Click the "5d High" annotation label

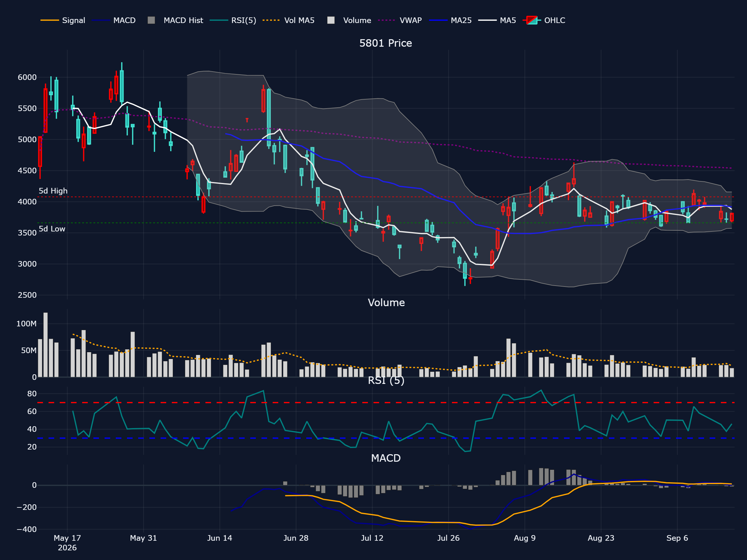53,191
